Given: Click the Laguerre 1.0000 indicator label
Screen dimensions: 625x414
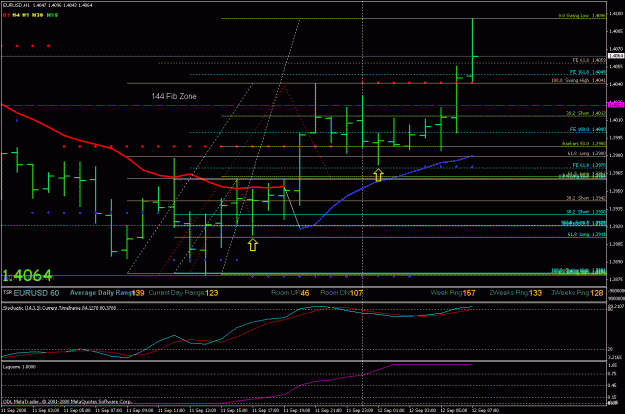Looking at the screenshot, I should 19,367.
